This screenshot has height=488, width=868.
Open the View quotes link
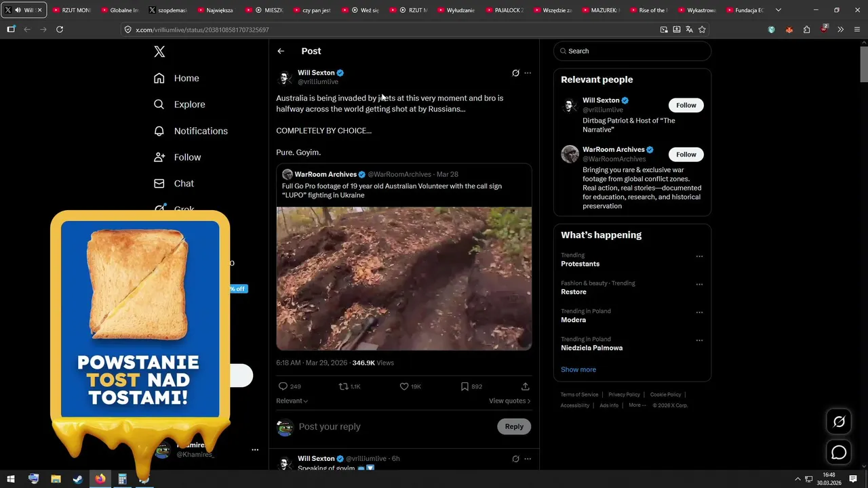[509, 401]
